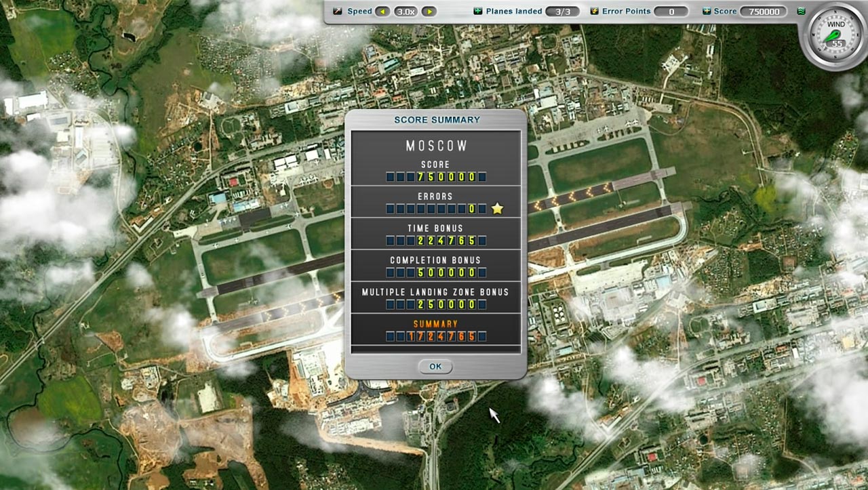Click the Planes landed 3/3 counter
This screenshot has width=868, height=490.
pos(563,12)
